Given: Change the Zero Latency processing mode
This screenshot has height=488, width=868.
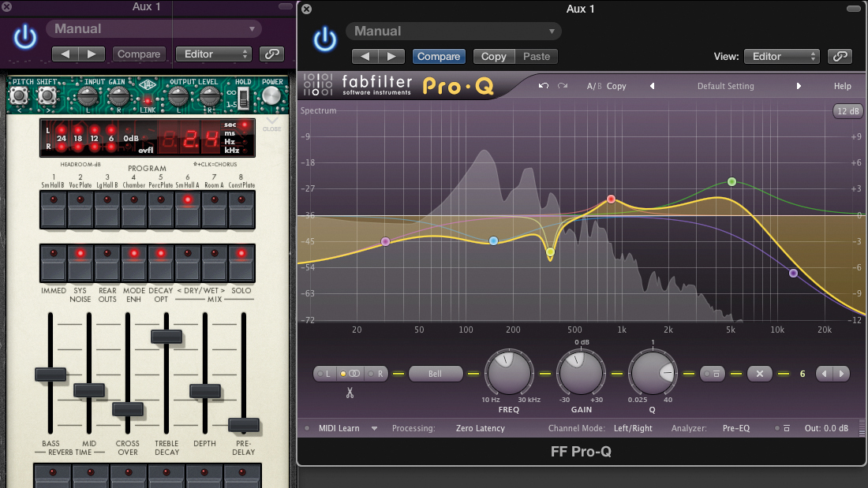Looking at the screenshot, I should (480, 428).
